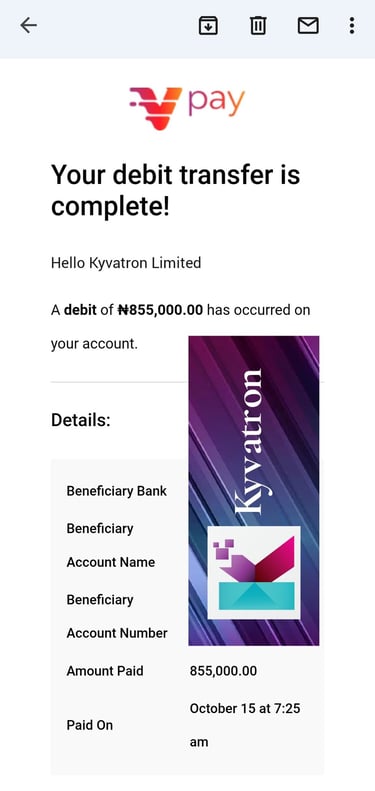The image size is (375, 791).
Task: Tap the word pay in the logo
Action: coord(217,102)
